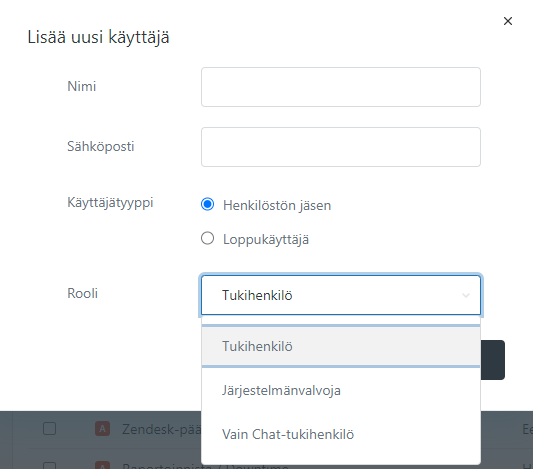This screenshot has height=469, width=533.
Task: Close the Lisää uusi käyttäjä dialog
Action: coord(508,21)
